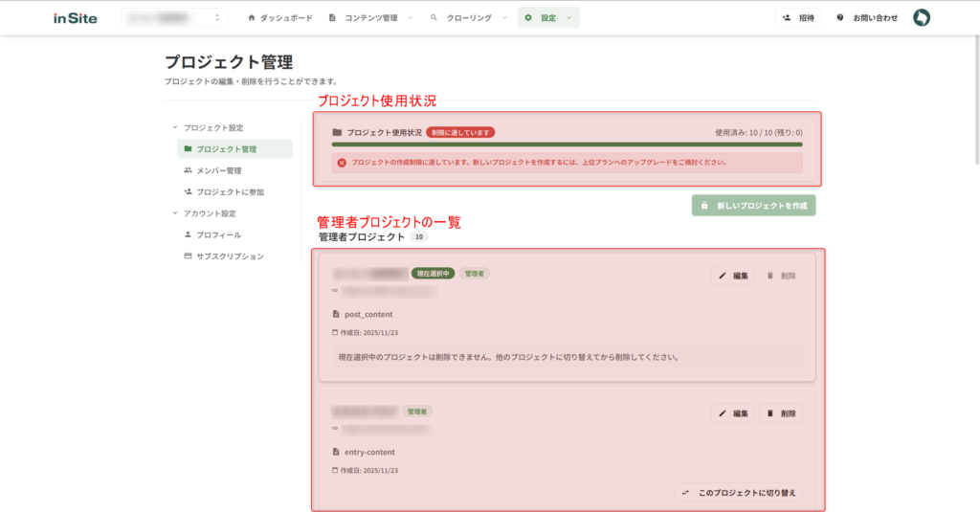Click the page vertical scrollbar
Viewport: 980px width, 512px height.
pos(975,100)
